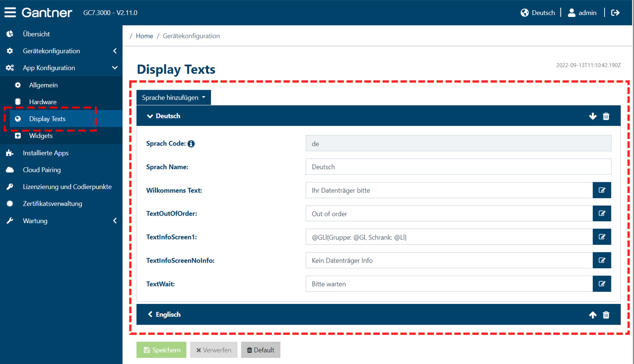Open the Sprache hinzufügen dropdown
Viewport: 634px width, 364px height.
pos(174,98)
